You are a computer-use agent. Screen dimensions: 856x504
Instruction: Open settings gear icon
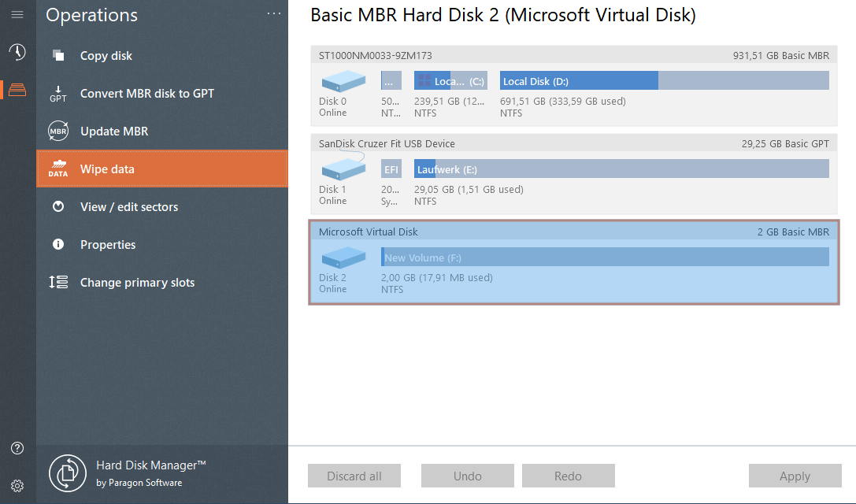pyautogui.click(x=17, y=486)
